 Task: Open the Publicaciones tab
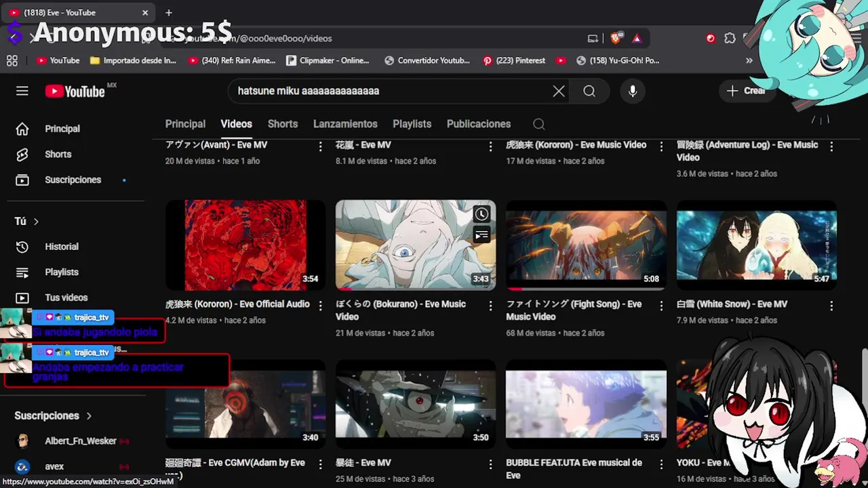pos(479,124)
